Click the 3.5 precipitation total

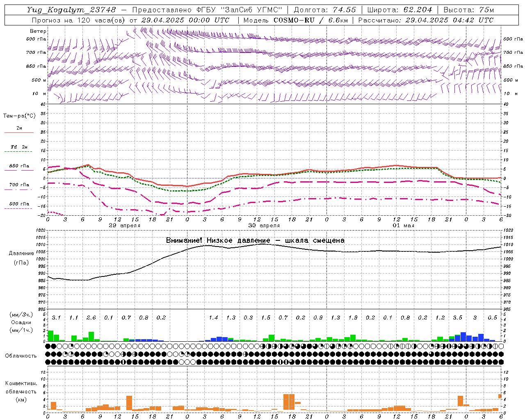[x=457, y=317]
